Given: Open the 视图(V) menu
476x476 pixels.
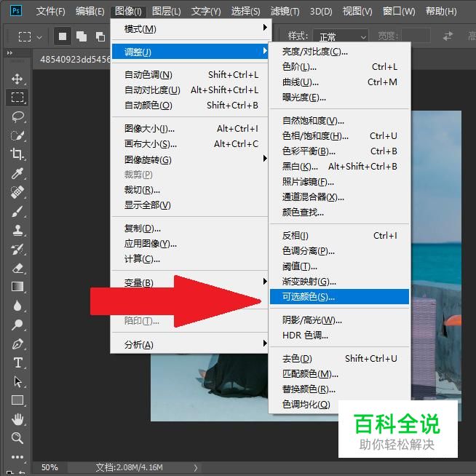Looking at the screenshot, I should (357, 11).
